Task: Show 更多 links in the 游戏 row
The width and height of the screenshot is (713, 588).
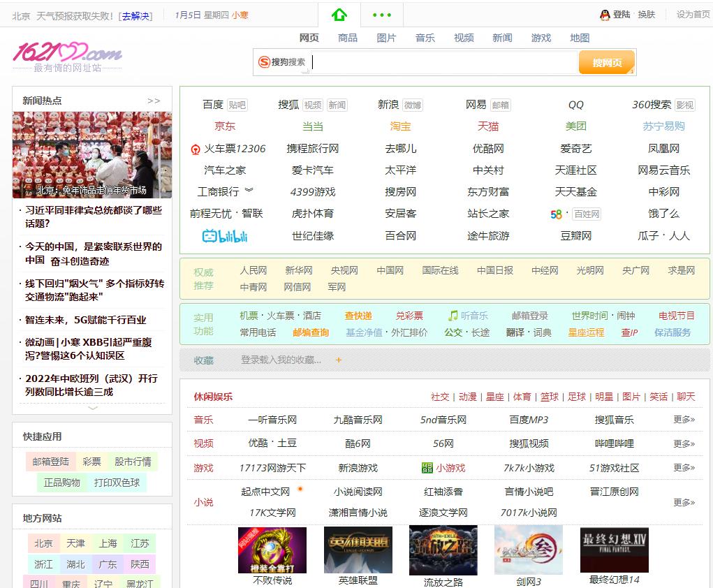Action: coord(684,467)
